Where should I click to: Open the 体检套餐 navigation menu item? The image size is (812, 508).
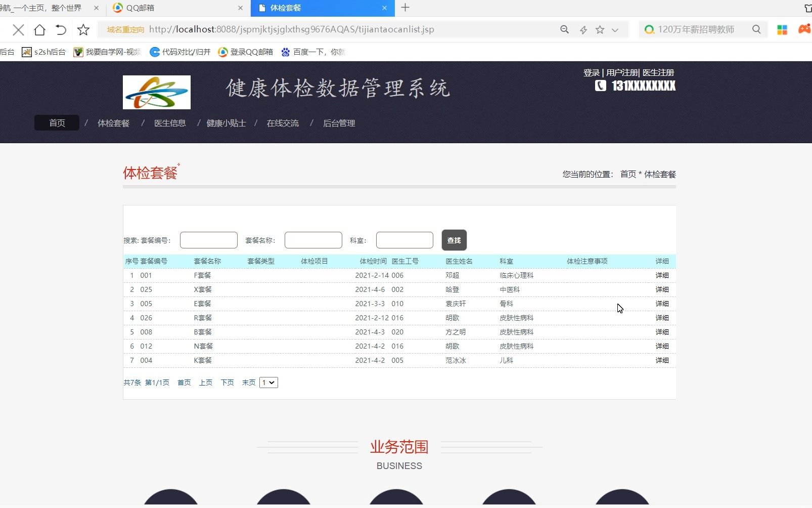[113, 123]
